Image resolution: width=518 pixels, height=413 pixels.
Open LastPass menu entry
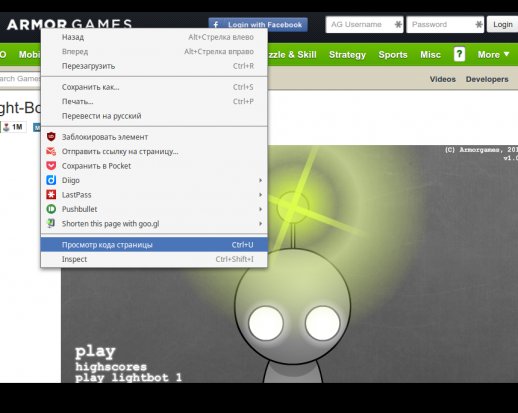point(154,195)
